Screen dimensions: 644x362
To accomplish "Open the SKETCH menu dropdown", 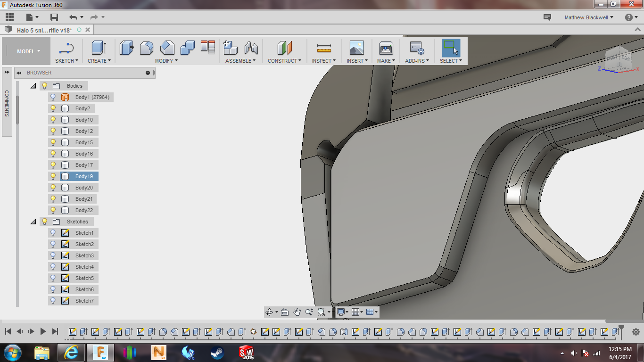I will (x=66, y=61).
